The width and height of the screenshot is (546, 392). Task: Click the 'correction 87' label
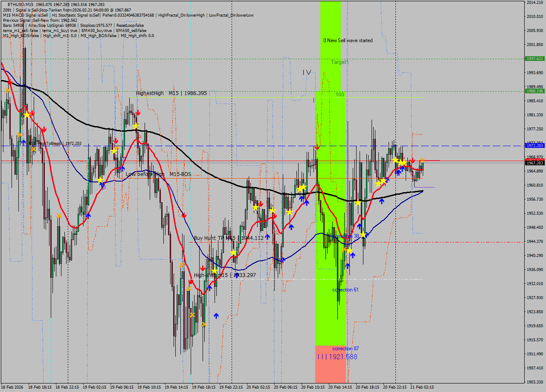point(345,349)
